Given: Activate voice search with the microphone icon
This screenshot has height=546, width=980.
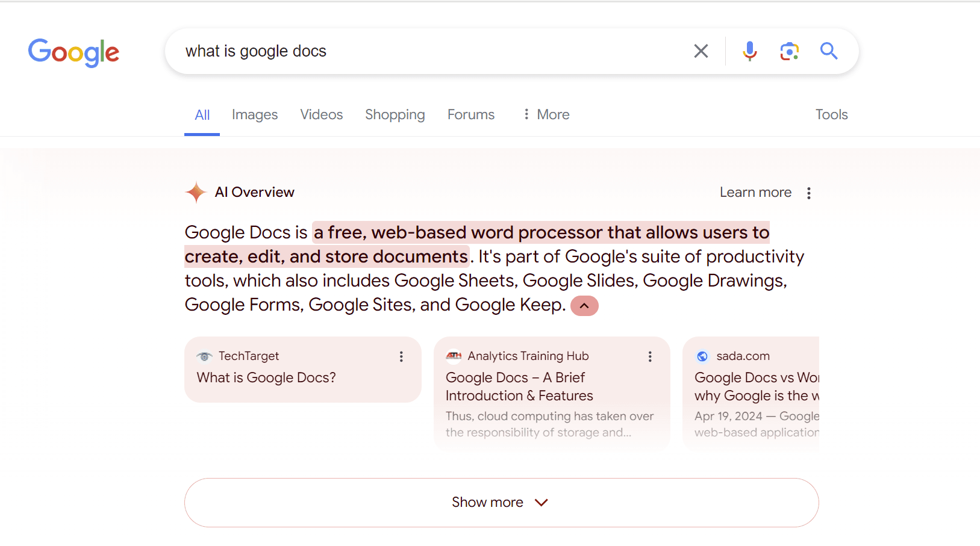Looking at the screenshot, I should coord(749,51).
